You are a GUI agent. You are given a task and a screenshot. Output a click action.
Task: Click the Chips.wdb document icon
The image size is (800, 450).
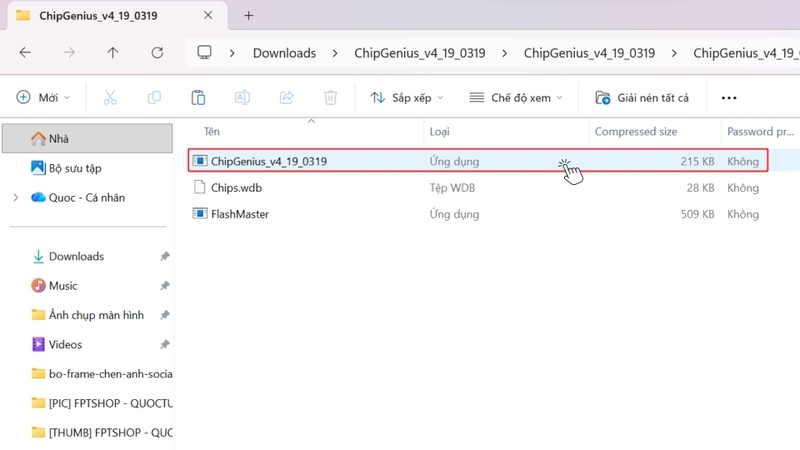[200, 188]
